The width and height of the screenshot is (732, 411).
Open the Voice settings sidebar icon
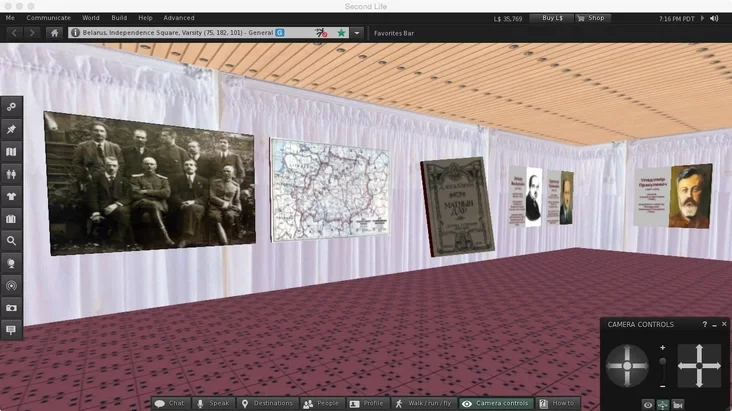tap(11, 285)
